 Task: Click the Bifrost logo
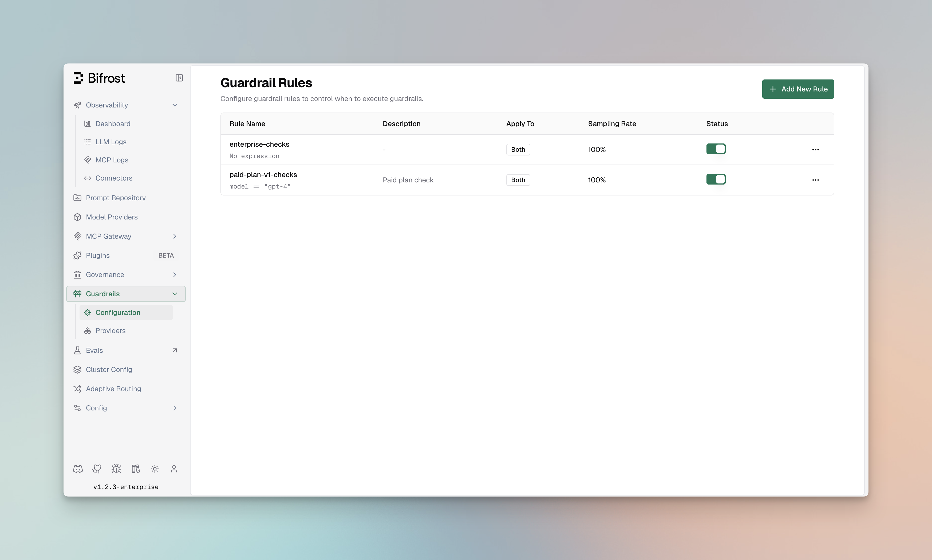coord(99,78)
